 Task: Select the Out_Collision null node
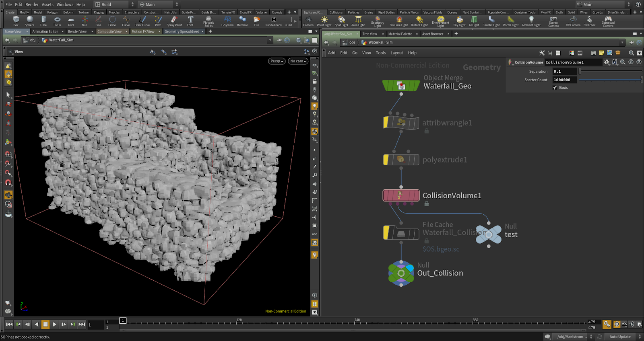point(401,273)
